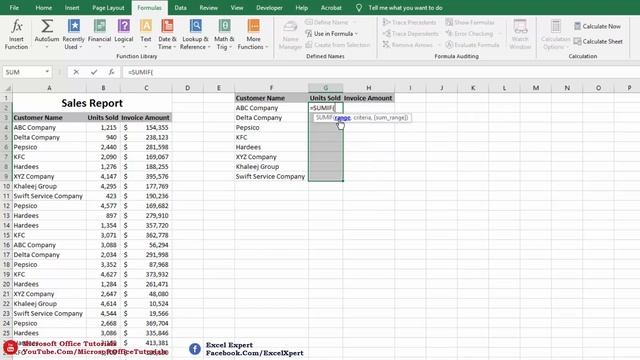Select column G header
Image resolution: width=640 pixels, height=360 pixels.
(325, 88)
